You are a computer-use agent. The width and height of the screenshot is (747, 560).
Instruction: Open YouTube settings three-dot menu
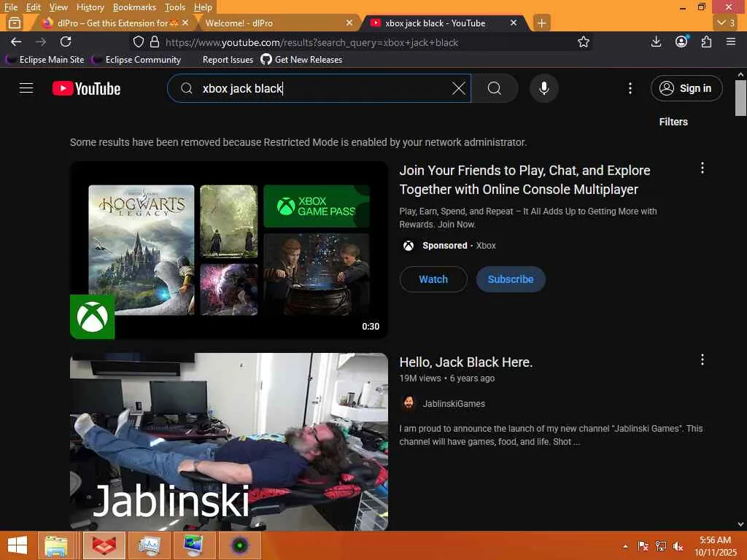pyautogui.click(x=630, y=88)
